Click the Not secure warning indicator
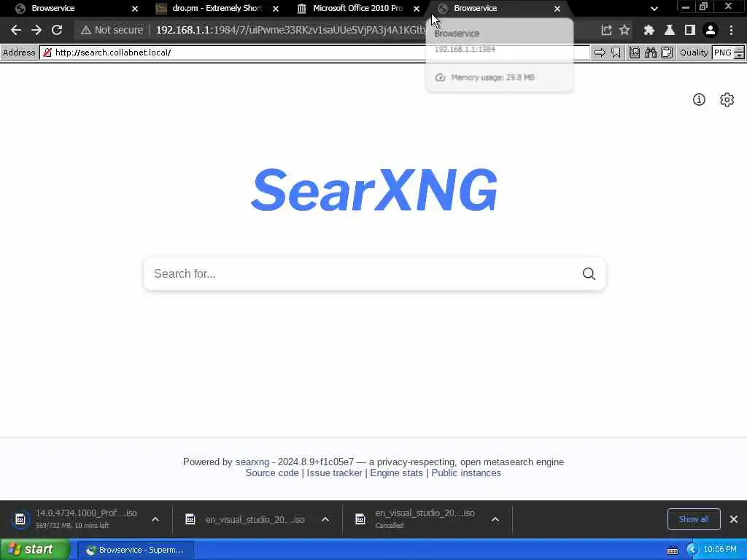 click(112, 30)
